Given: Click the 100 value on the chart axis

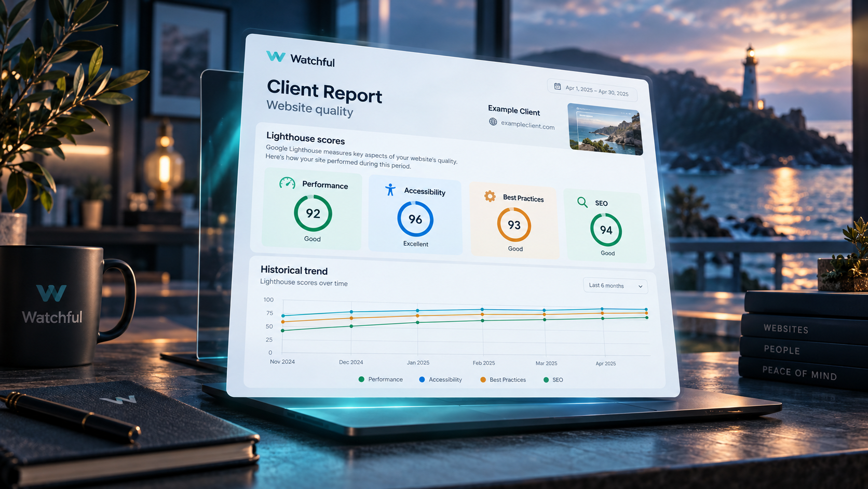Looking at the screenshot, I should coord(268,300).
